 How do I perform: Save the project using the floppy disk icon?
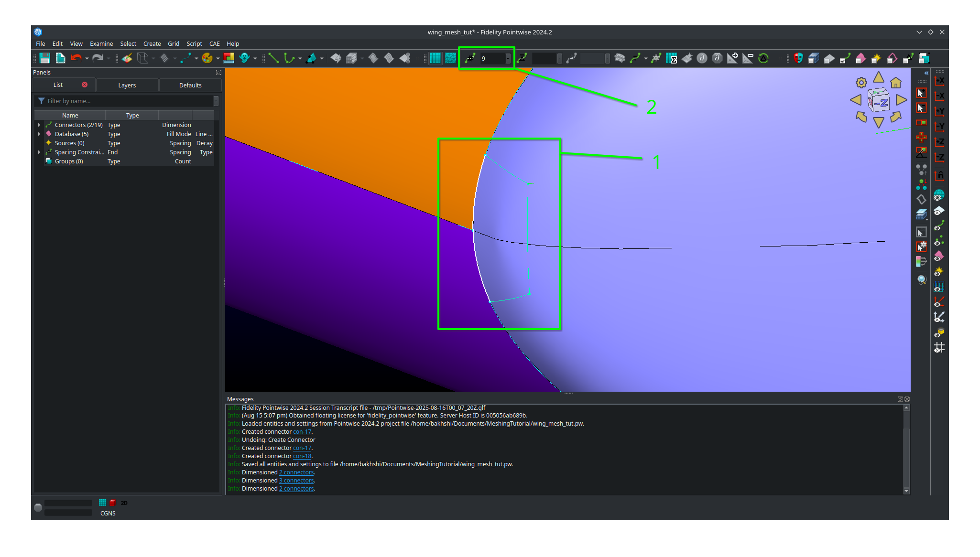pos(44,58)
